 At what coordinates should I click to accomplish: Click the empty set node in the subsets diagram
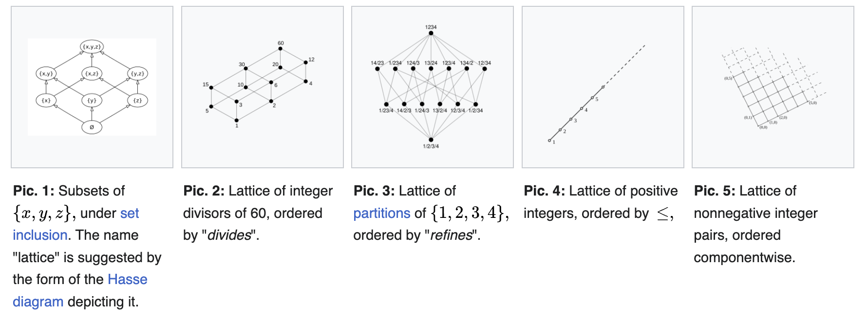tap(92, 127)
